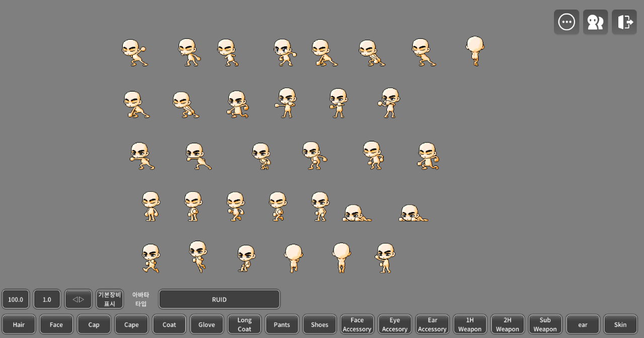
Task: Click the RUID input field
Action: (x=219, y=299)
